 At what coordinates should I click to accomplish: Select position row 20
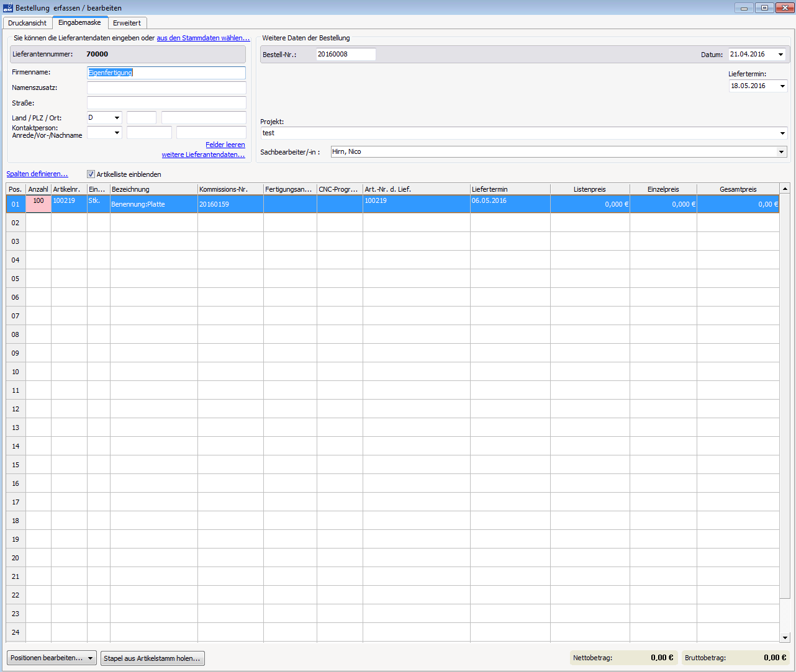tap(392, 558)
